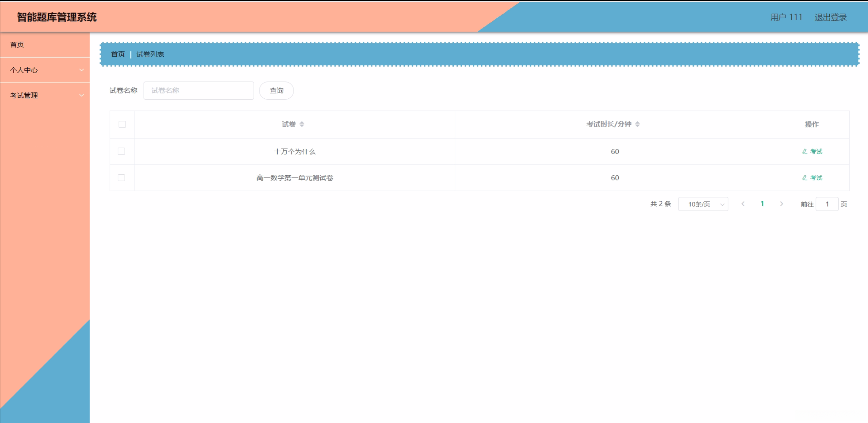Click 退出登录 to log out

tap(830, 17)
